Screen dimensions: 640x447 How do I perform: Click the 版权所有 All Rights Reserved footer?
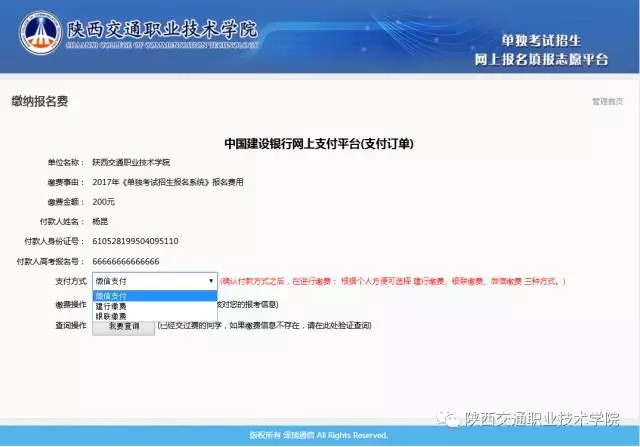319,435
